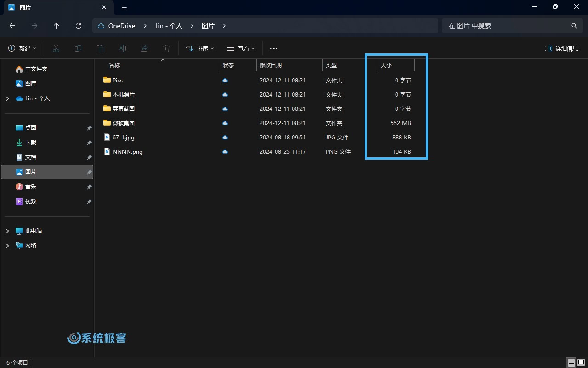Click chevron after Lin - 个人 in address bar
This screenshot has height=368, width=588.
pos(192,26)
